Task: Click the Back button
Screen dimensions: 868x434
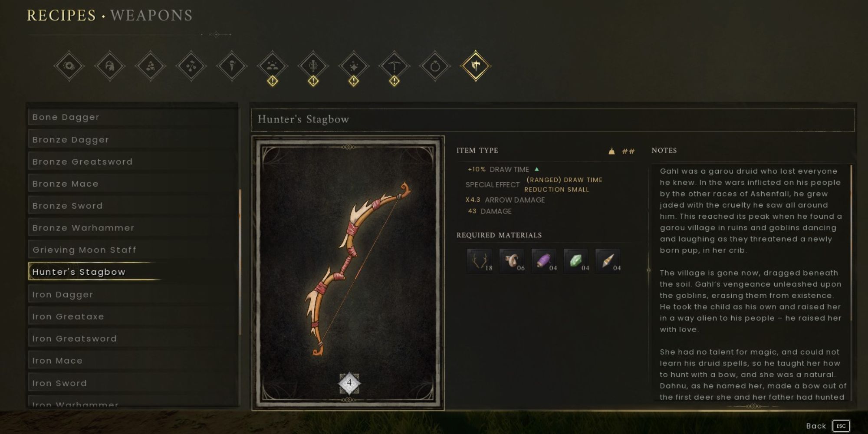Action: (x=816, y=426)
